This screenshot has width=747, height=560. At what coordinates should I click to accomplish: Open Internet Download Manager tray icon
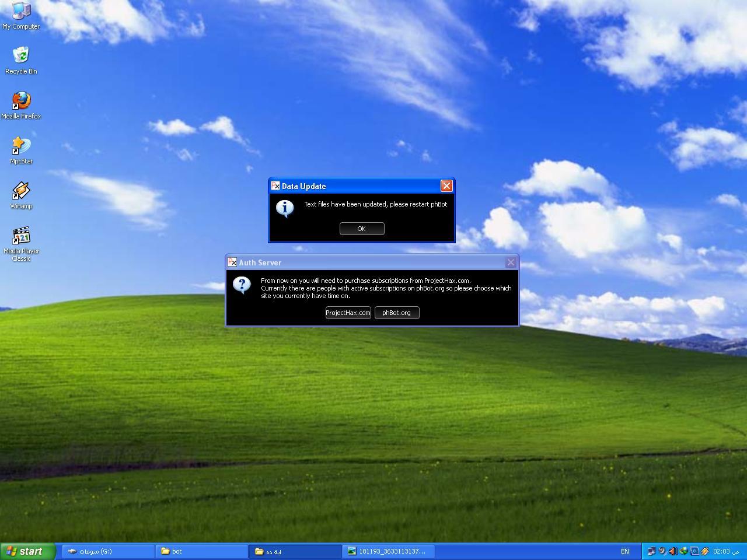683,551
